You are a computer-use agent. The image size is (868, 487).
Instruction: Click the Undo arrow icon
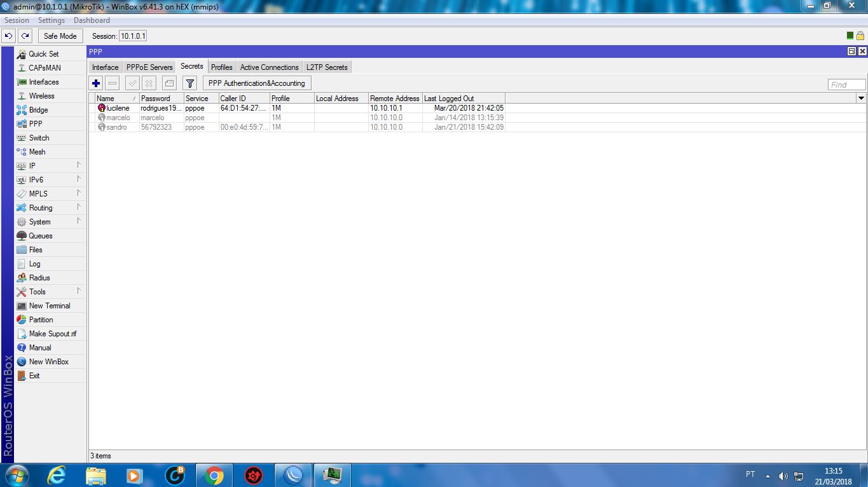[9, 36]
